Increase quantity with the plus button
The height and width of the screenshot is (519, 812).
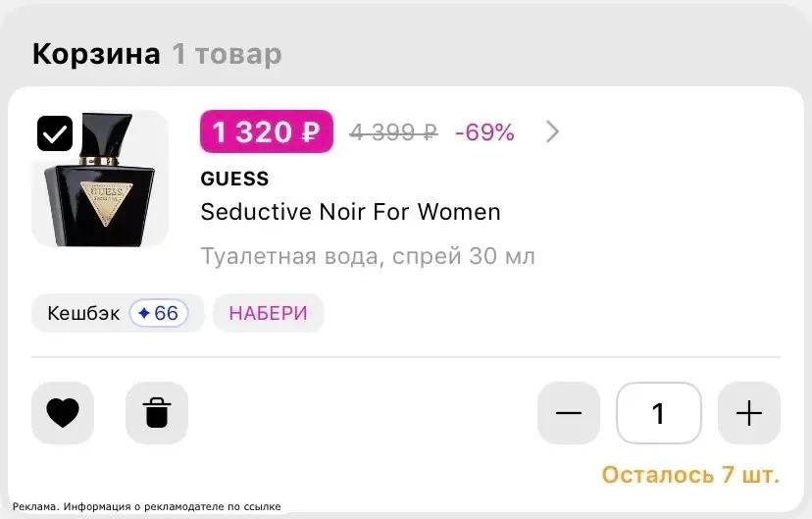click(x=749, y=413)
